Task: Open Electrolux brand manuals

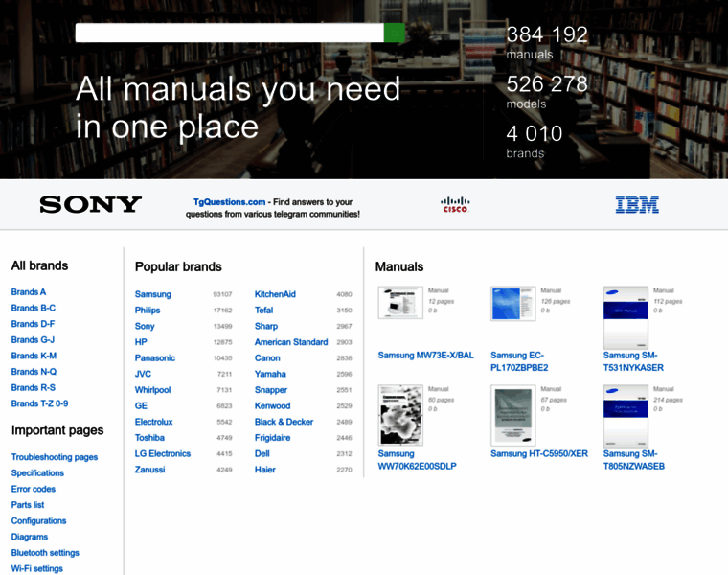Action: [153, 422]
